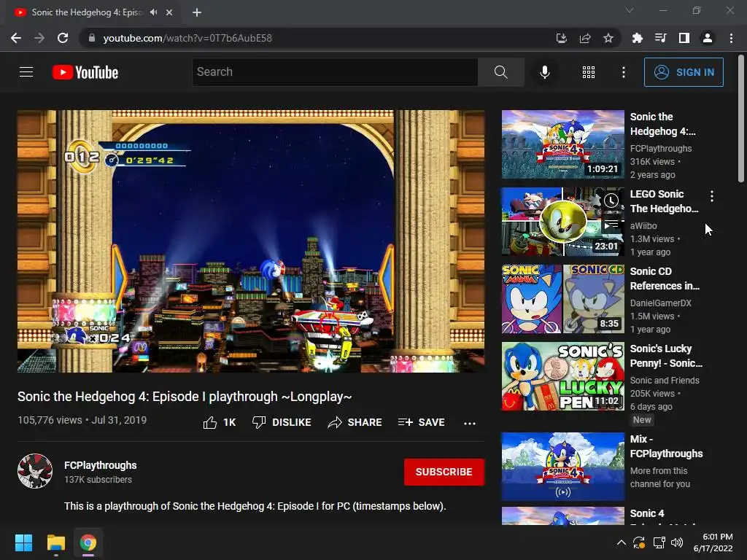The height and width of the screenshot is (560, 747).
Task: Open Windows Start menu
Action: point(23,542)
